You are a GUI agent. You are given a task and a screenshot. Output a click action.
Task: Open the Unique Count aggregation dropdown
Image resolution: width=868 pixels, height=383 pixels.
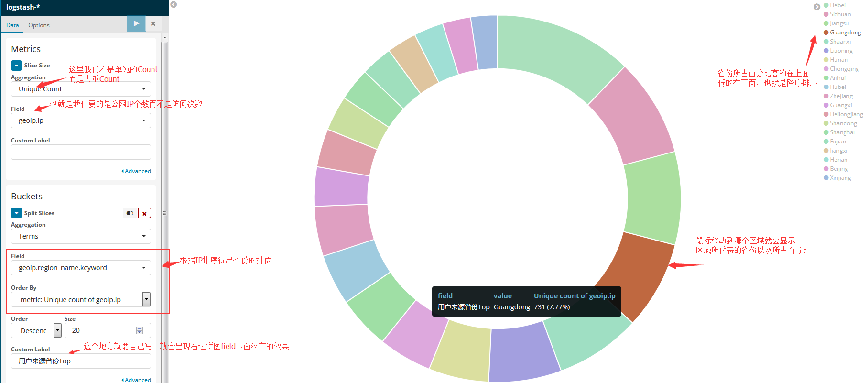[x=81, y=89]
